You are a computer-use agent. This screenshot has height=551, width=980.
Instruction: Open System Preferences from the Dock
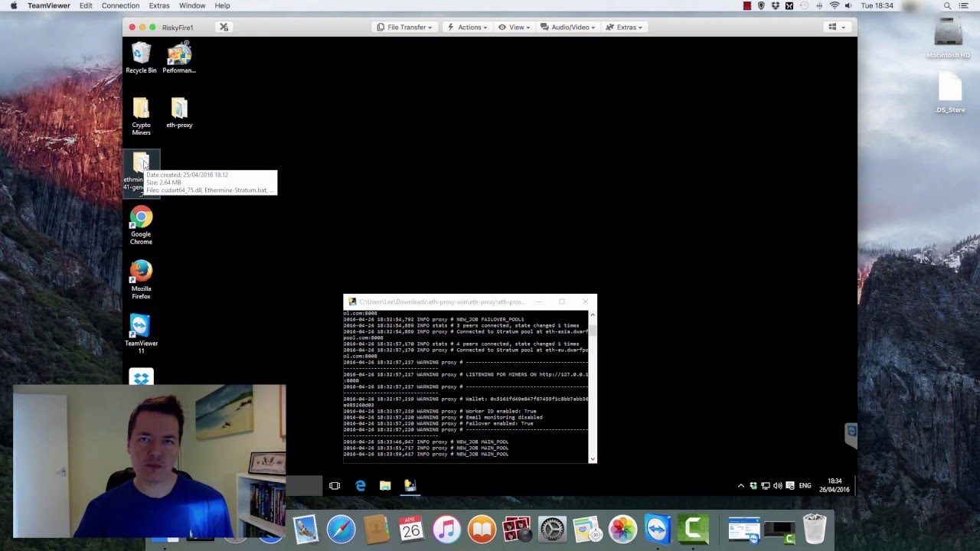[552, 529]
